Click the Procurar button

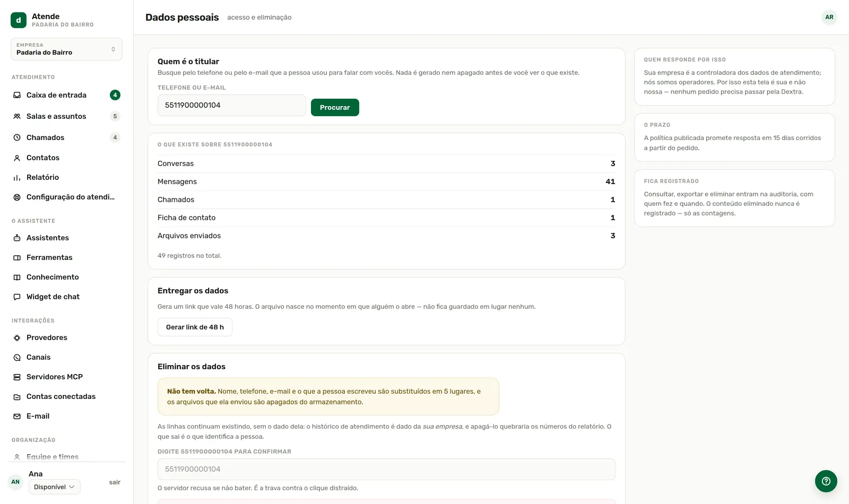pyautogui.click(x=335, y=107)
